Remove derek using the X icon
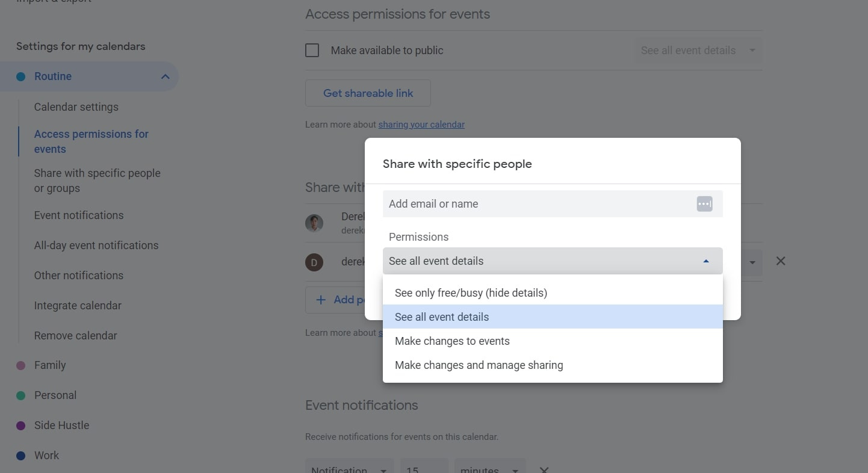Screen dimensions: 868x473 [781, 261]
